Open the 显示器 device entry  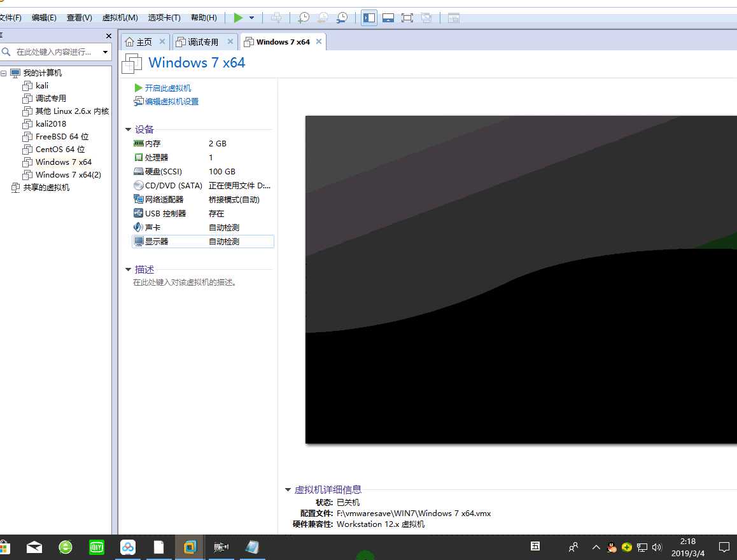coord(203,241)
